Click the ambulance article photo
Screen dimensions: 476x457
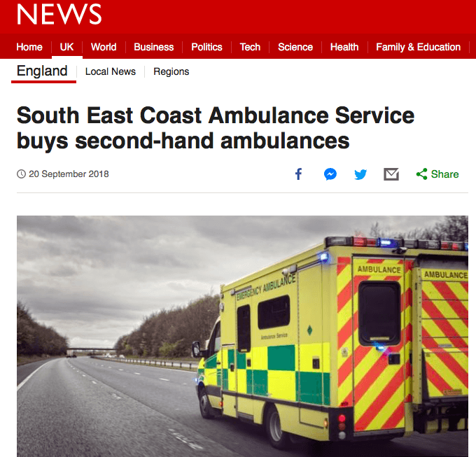tap(242, 336)
